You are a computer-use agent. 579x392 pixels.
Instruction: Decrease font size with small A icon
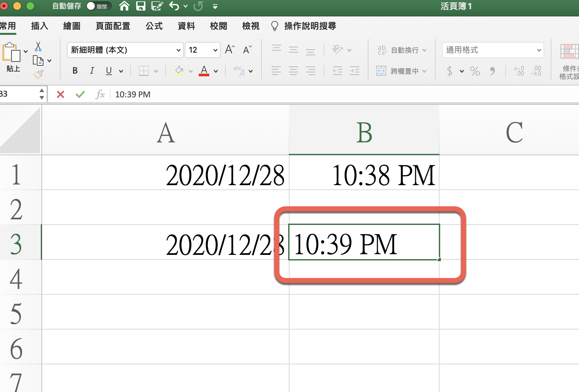pyautogui.click(x=247, y=50)
